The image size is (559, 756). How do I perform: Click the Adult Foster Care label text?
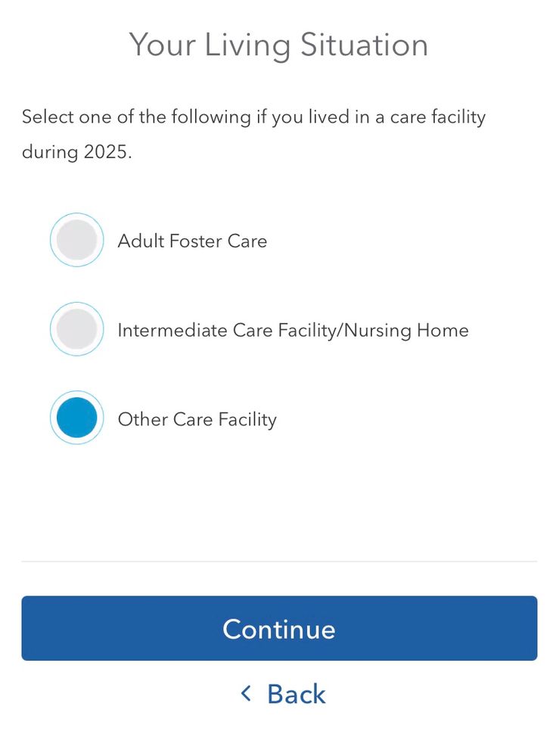click(x=192, y=241)
